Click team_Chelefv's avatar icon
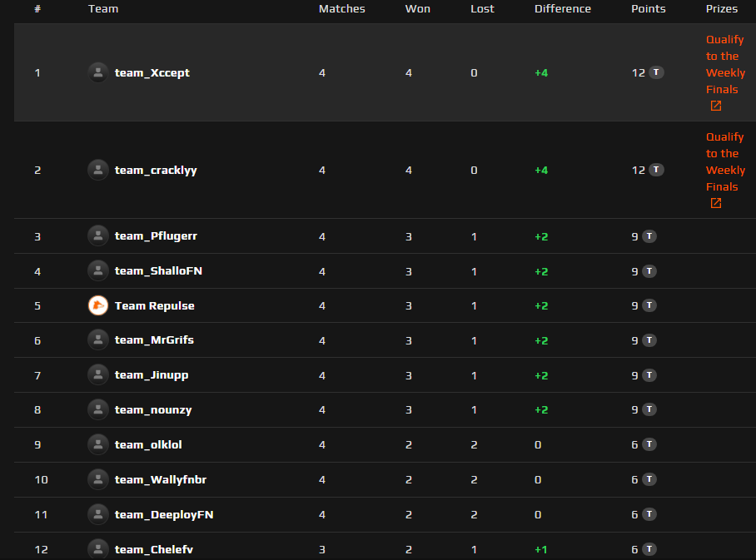The image size is (756, 560). click(98, 549)
